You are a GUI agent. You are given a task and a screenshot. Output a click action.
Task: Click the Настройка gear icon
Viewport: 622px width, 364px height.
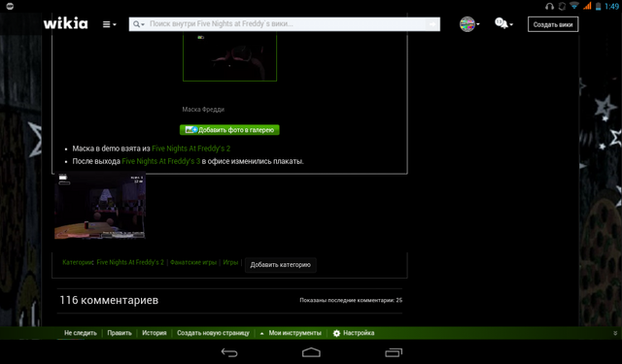[x=336, y=333]
